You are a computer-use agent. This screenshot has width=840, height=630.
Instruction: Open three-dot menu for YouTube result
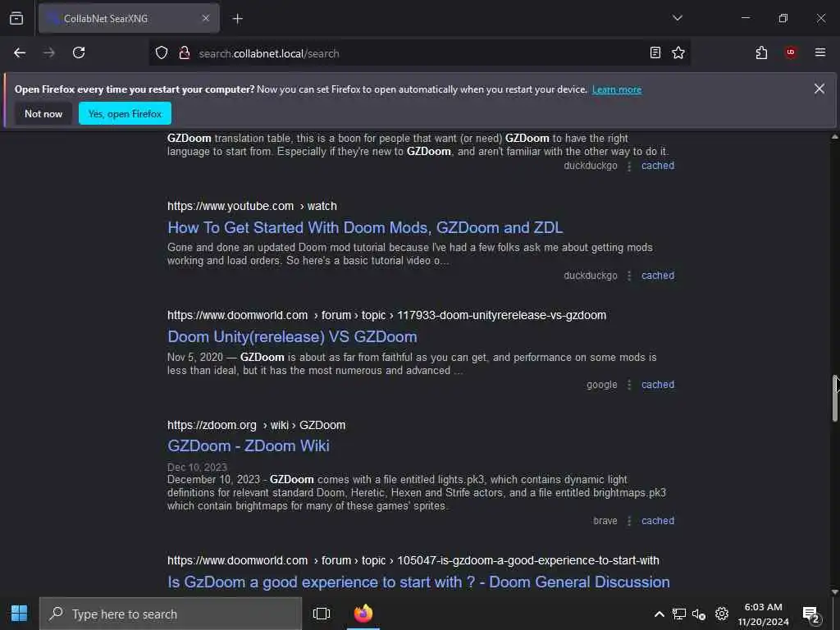point(629,276)
